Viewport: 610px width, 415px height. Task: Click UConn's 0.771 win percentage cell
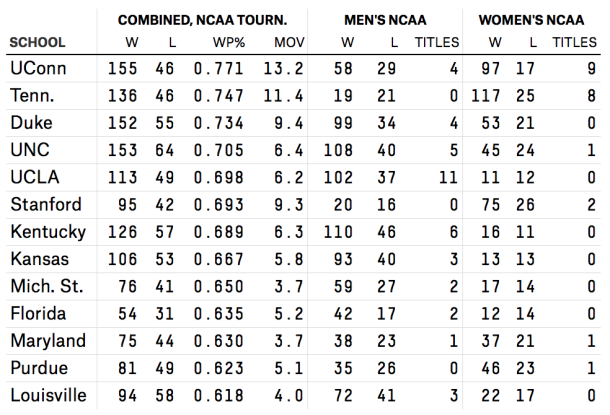pyautogui.click(x=218, y=69)
